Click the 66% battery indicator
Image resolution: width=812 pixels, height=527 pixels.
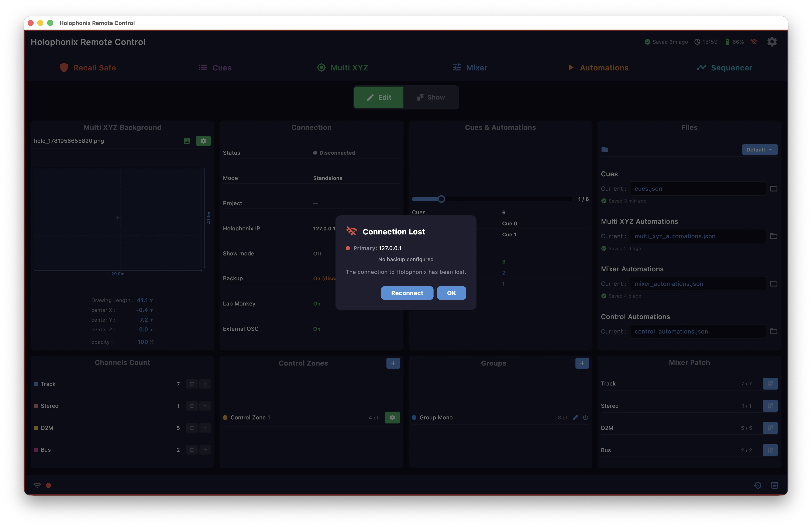point(734,42)
